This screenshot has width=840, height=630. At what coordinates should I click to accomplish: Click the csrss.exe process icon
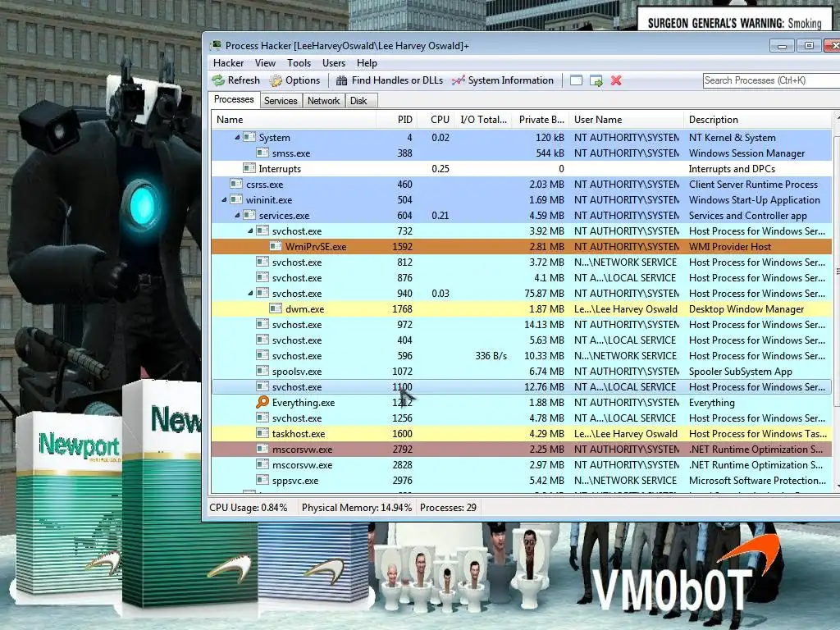coord(236,184)
